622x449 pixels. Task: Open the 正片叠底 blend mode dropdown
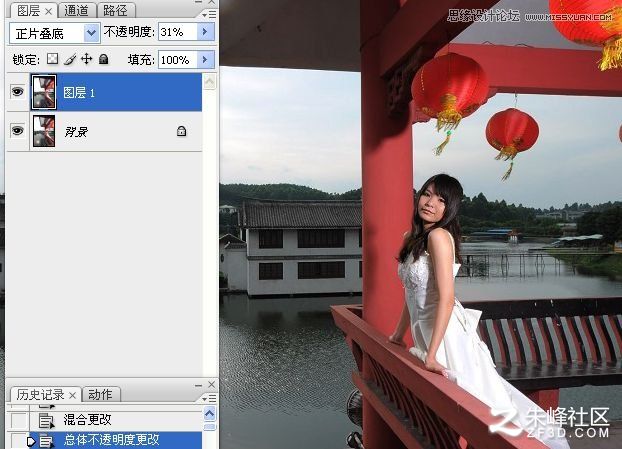click(x=92, y=33)
